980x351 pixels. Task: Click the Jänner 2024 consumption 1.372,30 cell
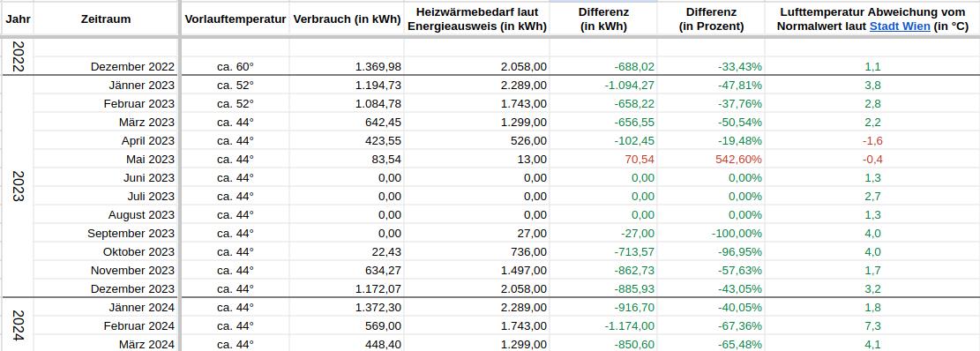(347, 307)
